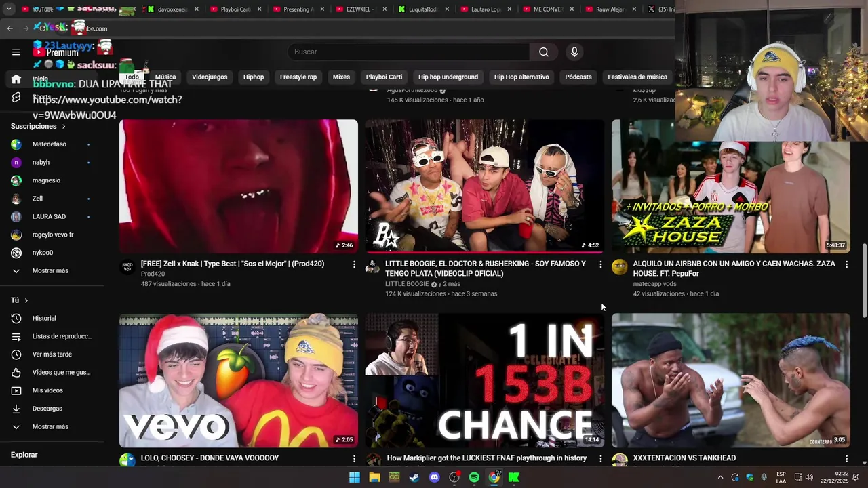The image size is (868, 488).
Task: Click the Ver más tarde clock icon
Action: pyautogui.click(x=16, y=354)
